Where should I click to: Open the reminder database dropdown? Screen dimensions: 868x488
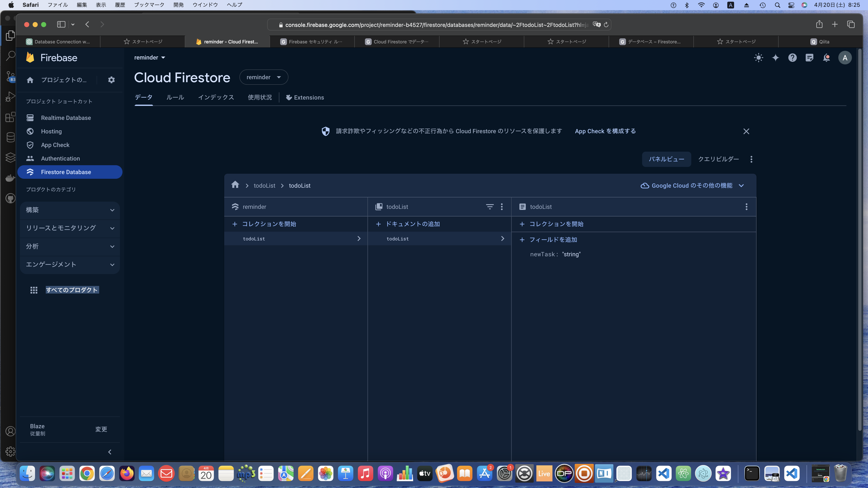(263, 77)
